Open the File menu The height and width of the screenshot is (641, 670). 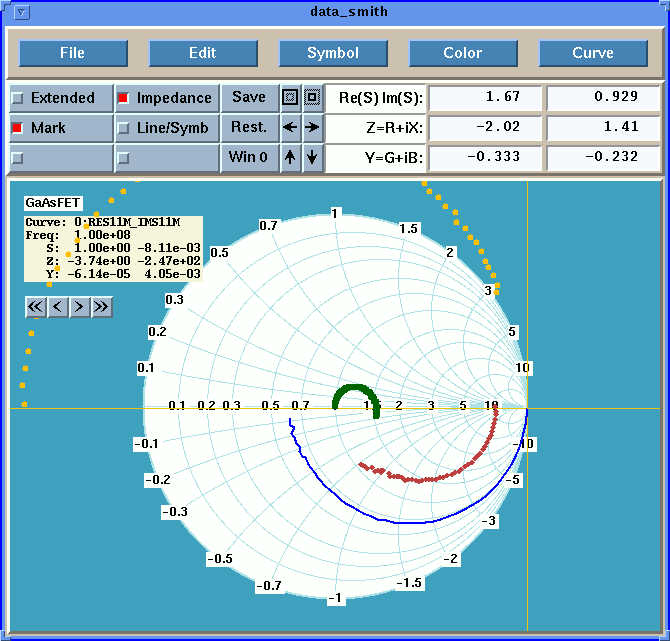pos(73,53)
